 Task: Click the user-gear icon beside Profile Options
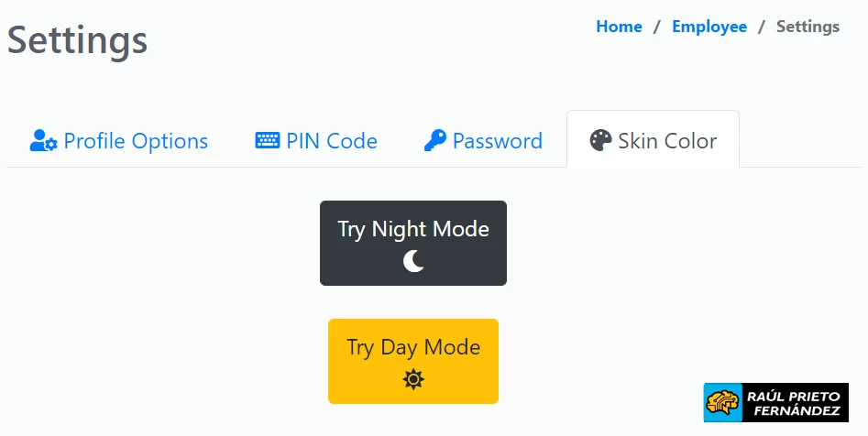[44, 140]
